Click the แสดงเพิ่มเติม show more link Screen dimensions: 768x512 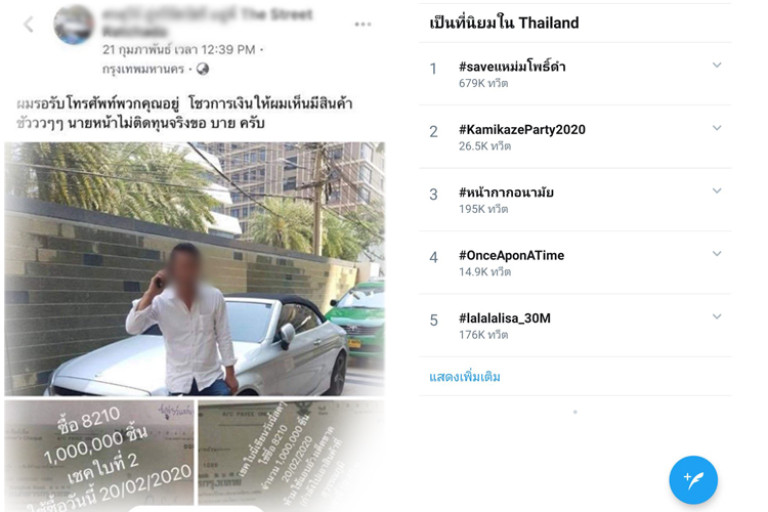(465, 377)
